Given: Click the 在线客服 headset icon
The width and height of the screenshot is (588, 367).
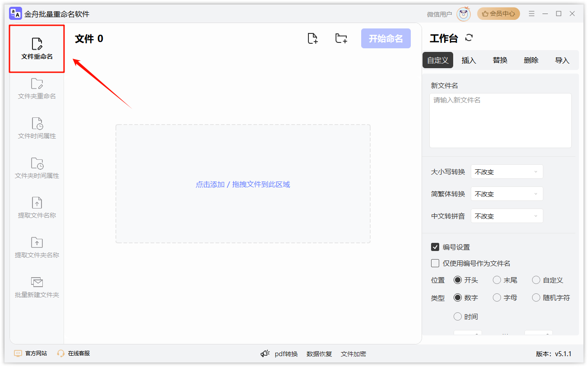Looking at the screenshot, I should pos(61,353).
